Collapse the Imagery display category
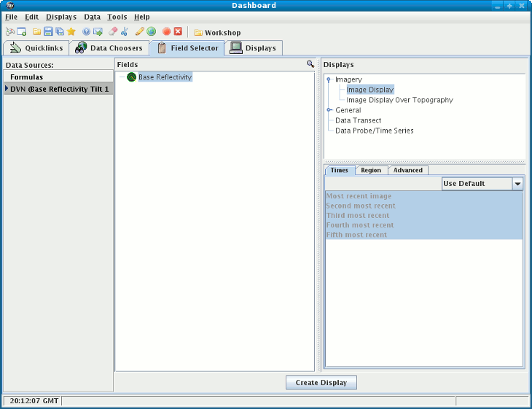Viewport: 532px width, 409px height. [329, 79]
